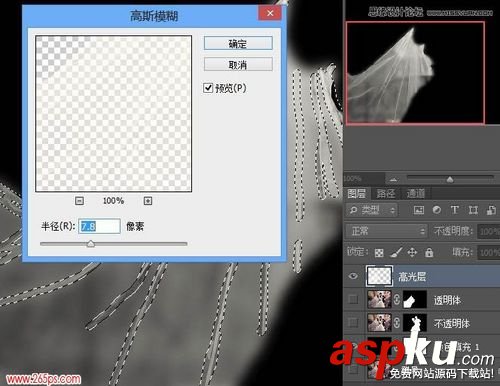The width and height of the screenshot is (500, 386).
Task: Show the 透明体 layer via visibility box
Action: pyautogui.click(x=353, y=299)
